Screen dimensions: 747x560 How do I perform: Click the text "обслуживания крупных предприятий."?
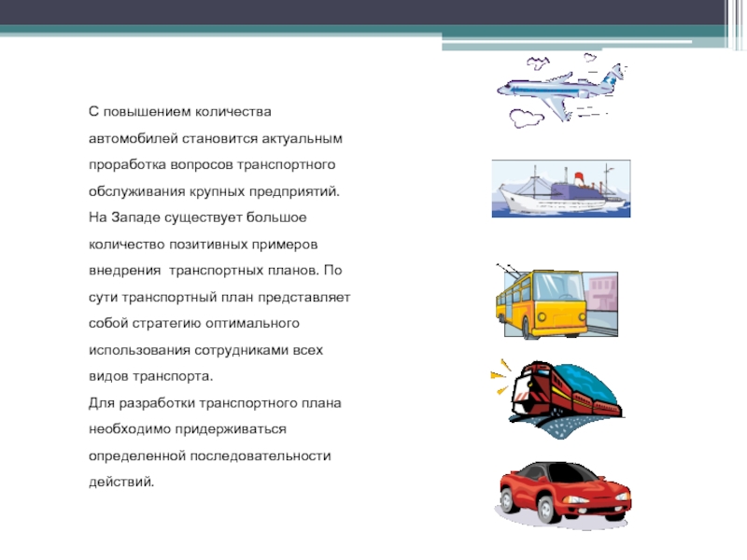coord(215,191)
